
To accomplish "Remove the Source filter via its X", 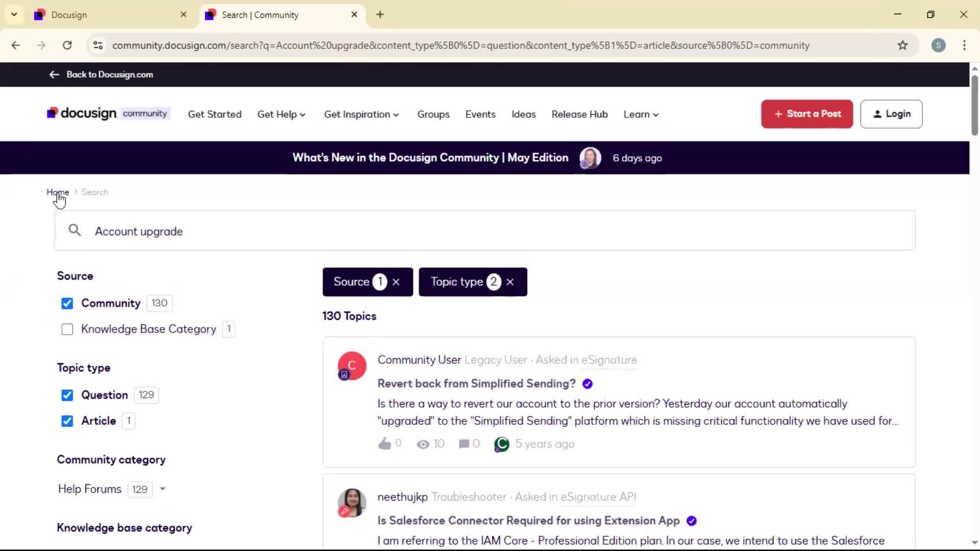I will 396,282.
